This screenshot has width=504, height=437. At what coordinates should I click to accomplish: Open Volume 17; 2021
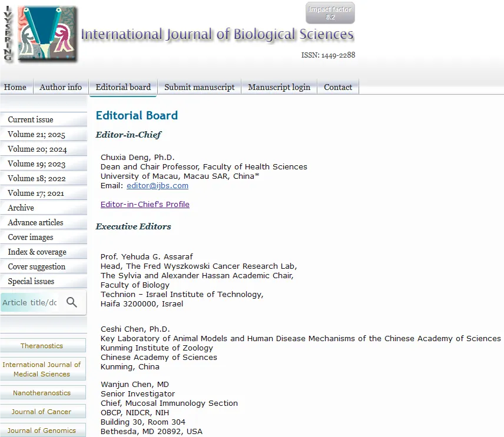(44, 193)
